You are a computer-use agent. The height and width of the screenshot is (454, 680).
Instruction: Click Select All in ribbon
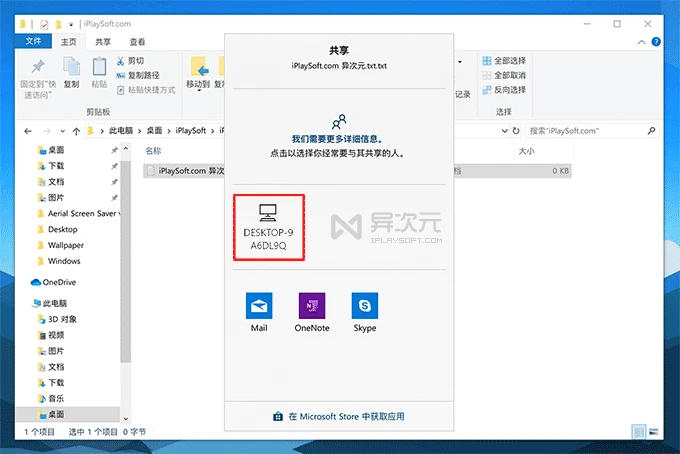[x=503, y=60]
